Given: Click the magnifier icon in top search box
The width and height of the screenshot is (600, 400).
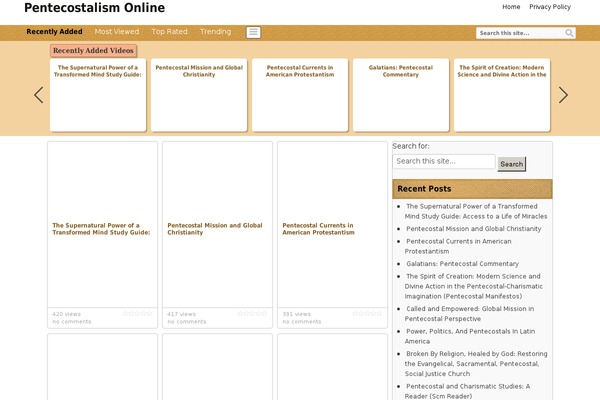Looking at the screenshot, I should coord(569,33).
